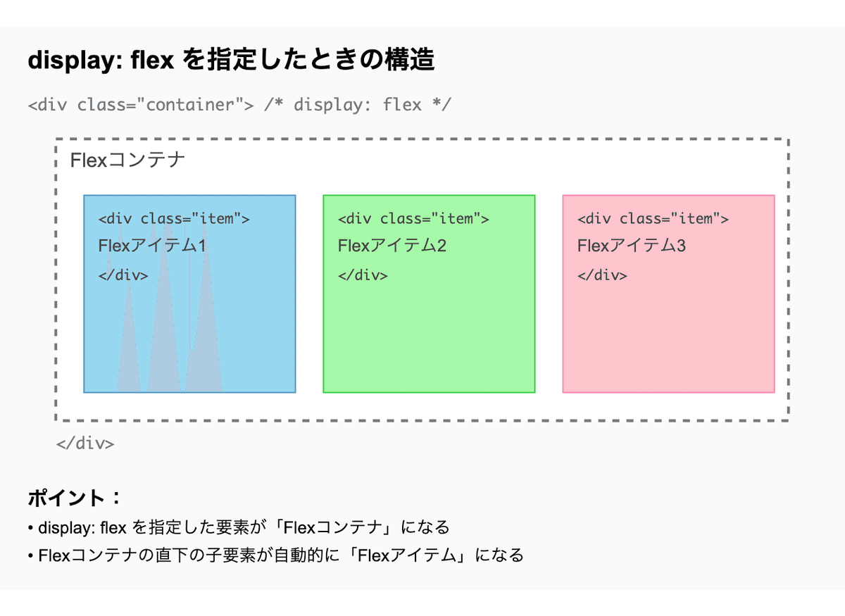Click the first bullet about display: flex を指定した要素
The width and height of the screenshot is (845, 616).
(x=239, y=527)
